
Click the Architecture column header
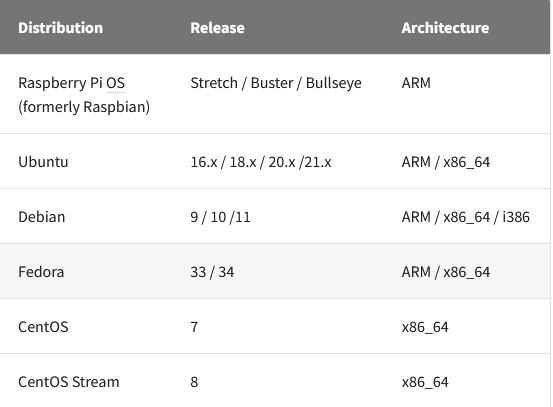tap(445, 28)
